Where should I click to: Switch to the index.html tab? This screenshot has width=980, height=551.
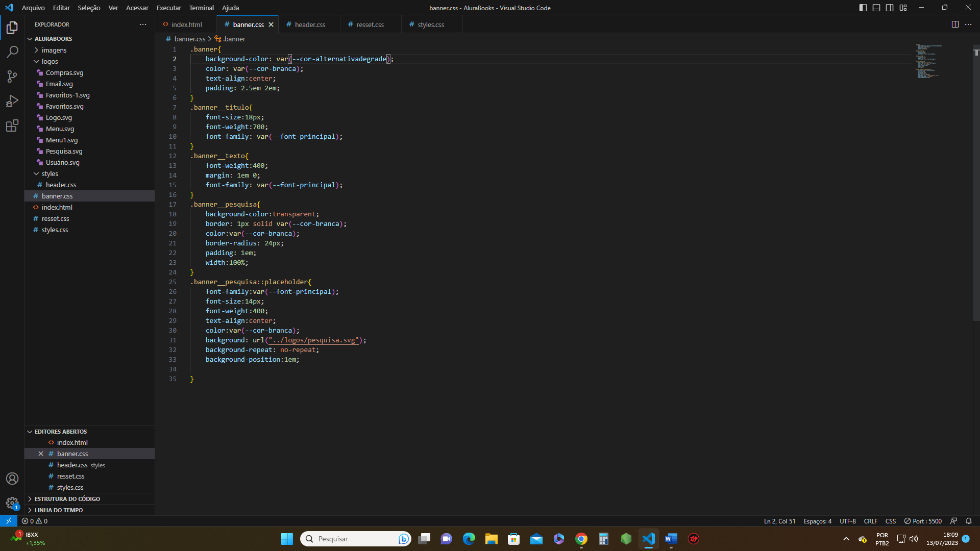click(x=186, y=24)
